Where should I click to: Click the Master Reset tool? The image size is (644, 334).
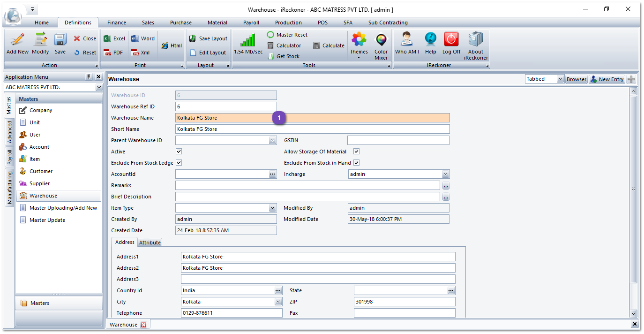[287, 35]
